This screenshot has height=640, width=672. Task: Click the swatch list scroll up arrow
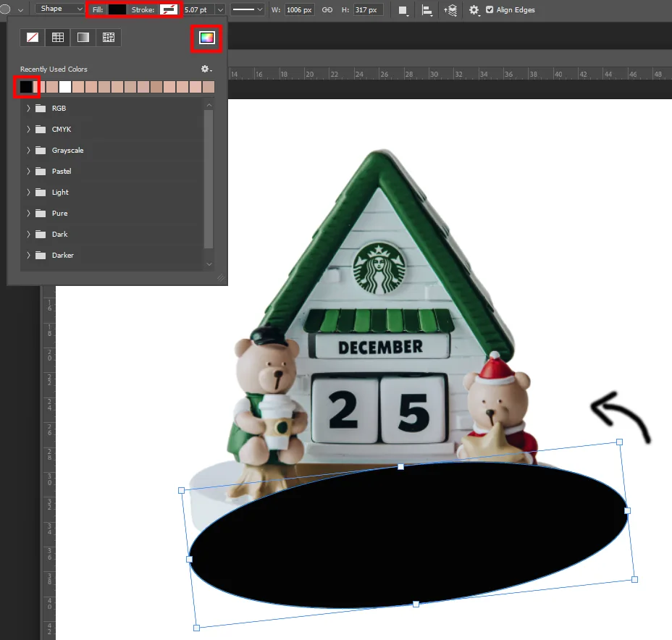click(209, 105)
